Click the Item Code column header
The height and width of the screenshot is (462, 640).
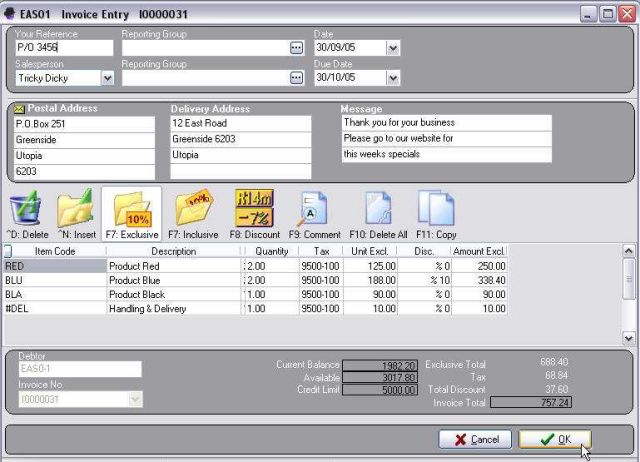point(56,252)
